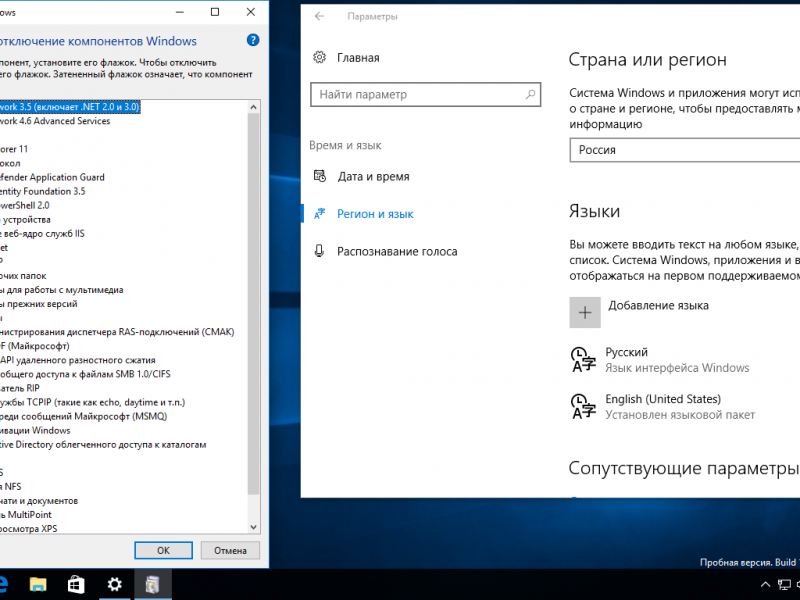Viewport: 800px width, 600px height.
Task: Select the English (United States) language entry
Action: point(662,407)
